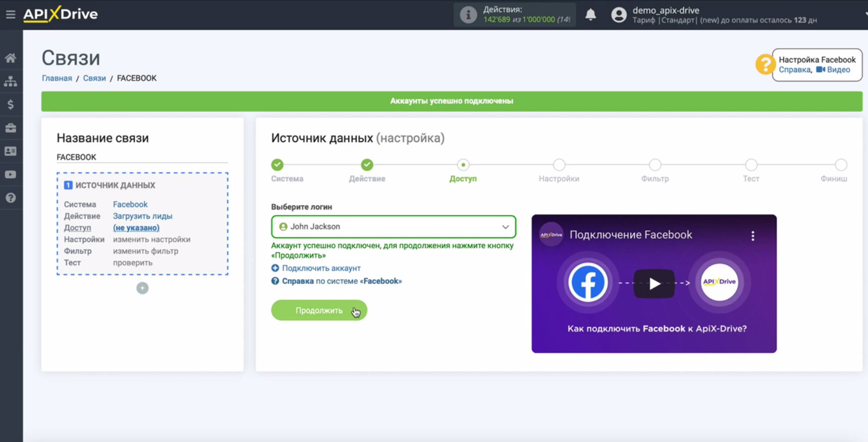Click the Подключить аккаунт link
The width and height of the screenshot is (868, 442).
click(x=321, y=268)
